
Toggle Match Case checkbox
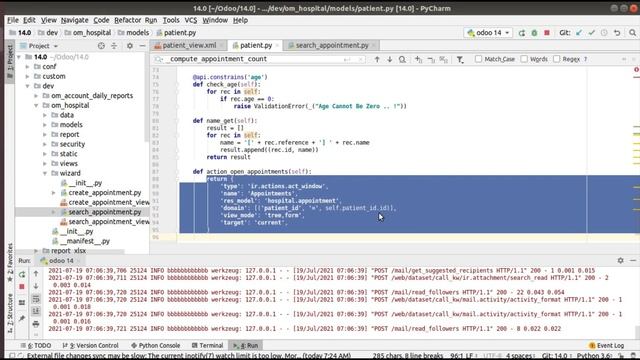click(478, 59)
